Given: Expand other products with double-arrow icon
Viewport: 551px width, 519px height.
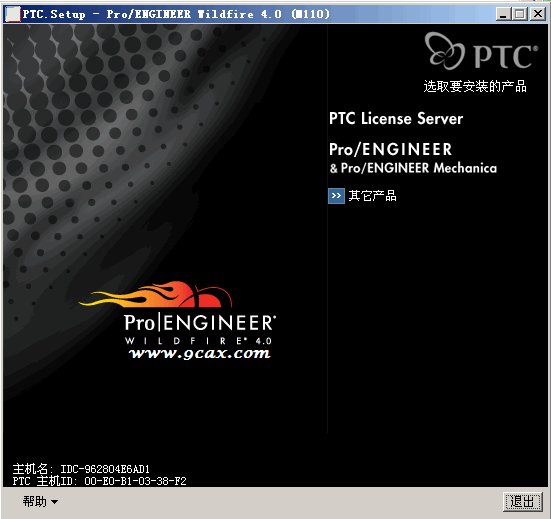Looking at the screenshot, I should tap(336, 196).
